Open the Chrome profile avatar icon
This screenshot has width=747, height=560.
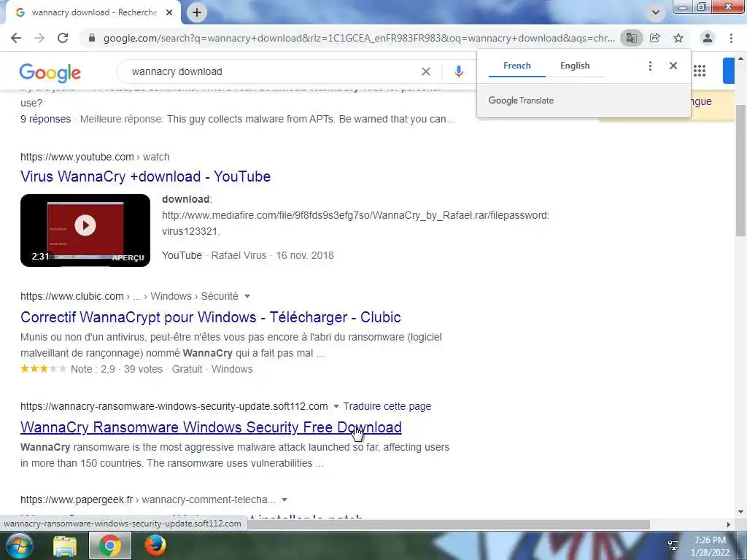point(708,38)
